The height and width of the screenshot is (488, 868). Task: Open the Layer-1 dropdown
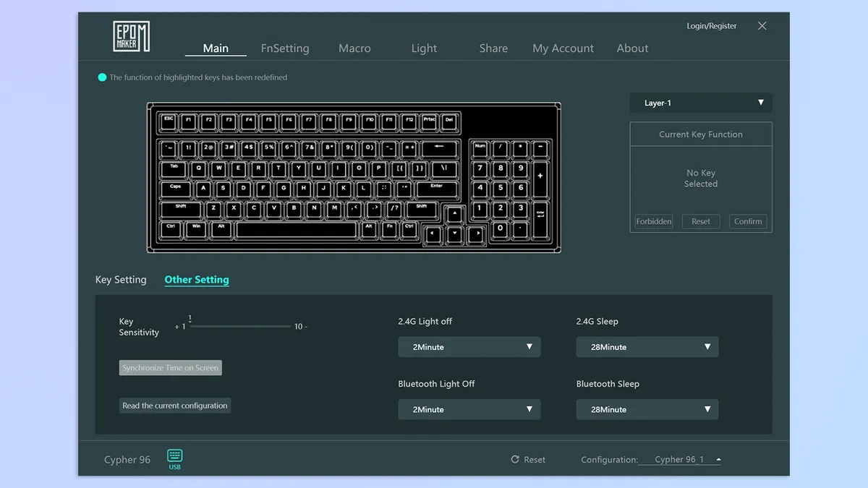coord(700,103)
